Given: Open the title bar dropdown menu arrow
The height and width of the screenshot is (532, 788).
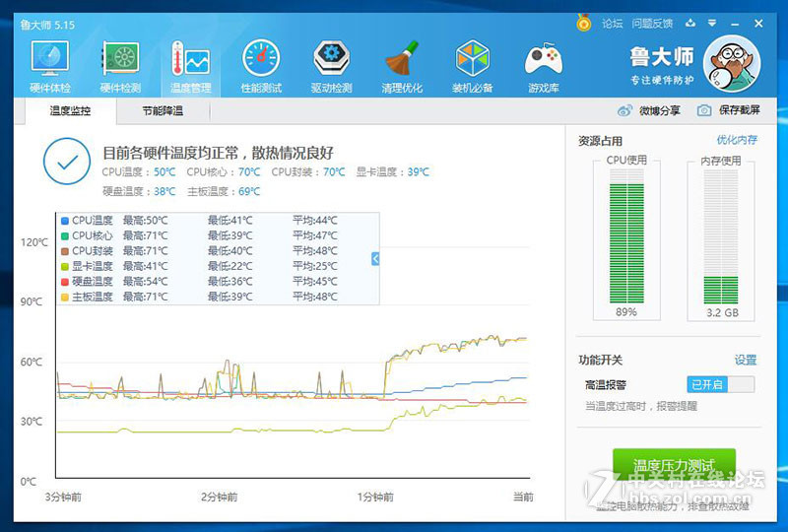Looking at the screenshot, I should (x=712, y=23).
